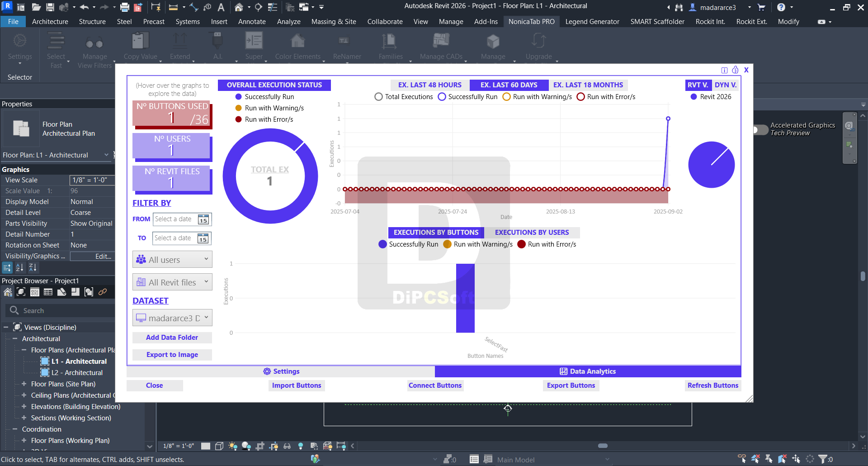This screenshot has width=868, height=466.
Task: Click the sheets roll icon in Project Browser
Action: point(62,292)
